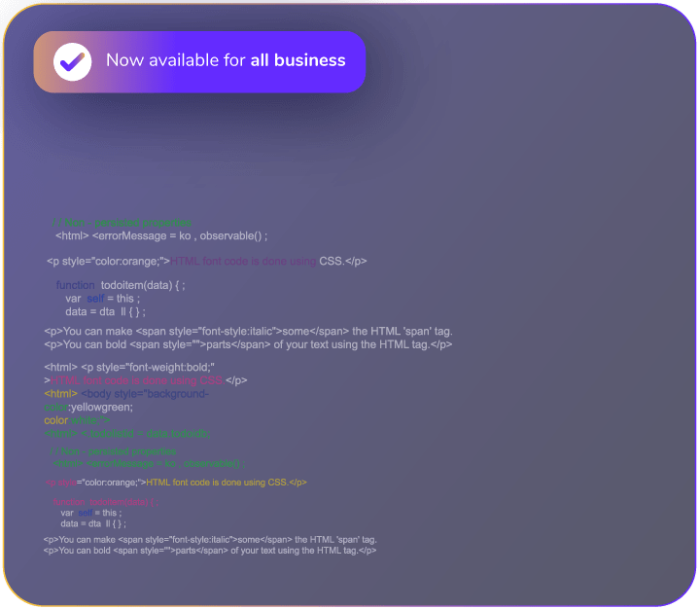Click the larger white errorMessage observable() line

161,235
